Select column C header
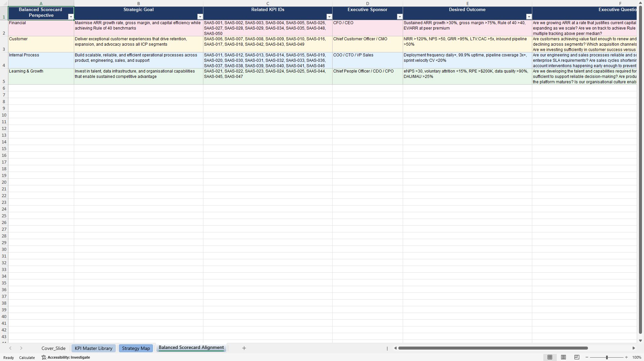The height and width of the screenshot is (361, 644). tap(268, 3)
